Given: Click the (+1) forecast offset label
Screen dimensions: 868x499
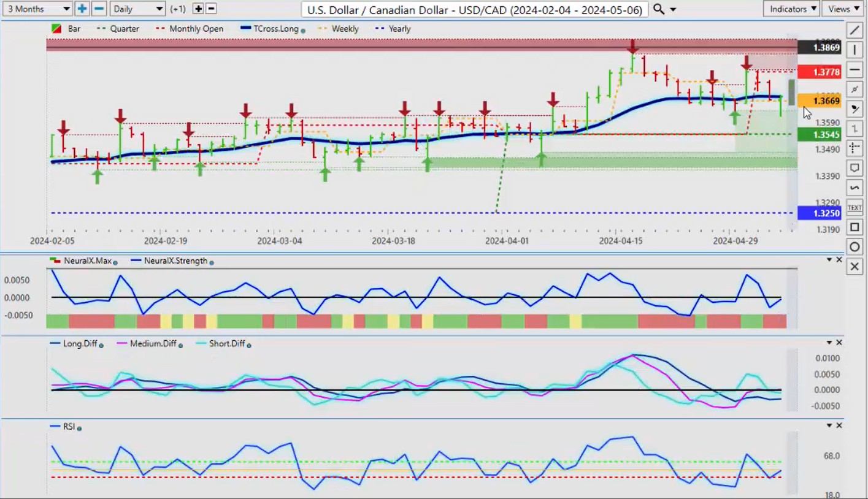Looking at the screenshot, I should click(179, 9).
